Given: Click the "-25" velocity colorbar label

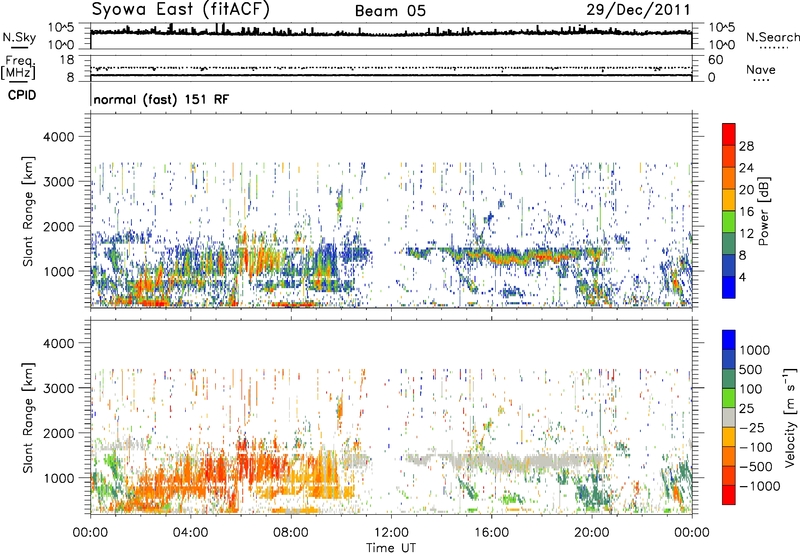Looking at the screenshot, I should pyautogui.click(x=751, y=428).
